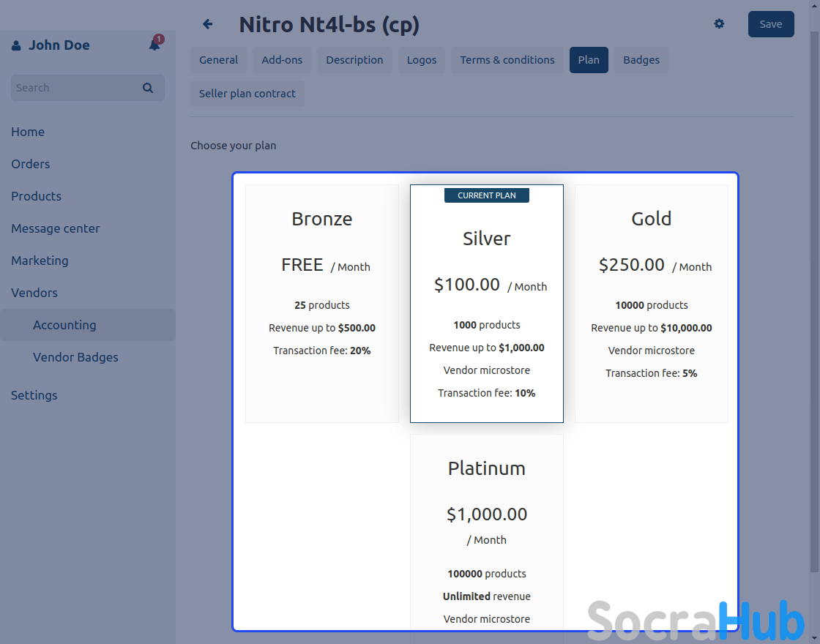This screenshot has height=644, width=820.
Task: Switch to the Badges tab
Action: point(641,60)
